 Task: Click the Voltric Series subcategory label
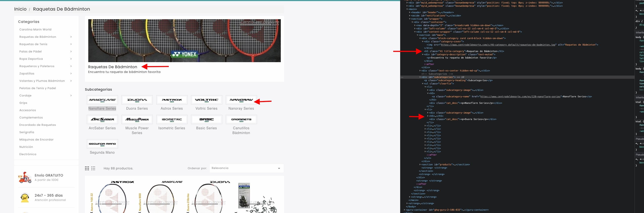(207, 109)
